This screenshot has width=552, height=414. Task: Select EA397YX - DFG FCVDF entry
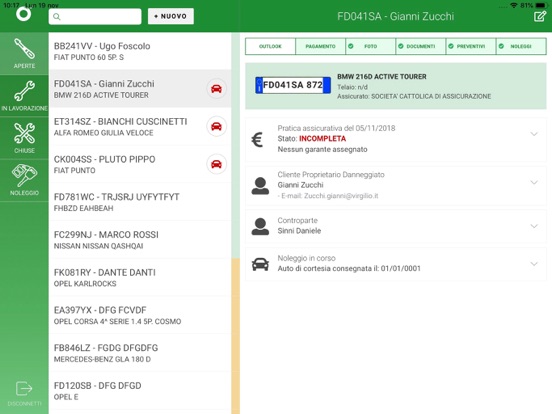tap(140, 315)
